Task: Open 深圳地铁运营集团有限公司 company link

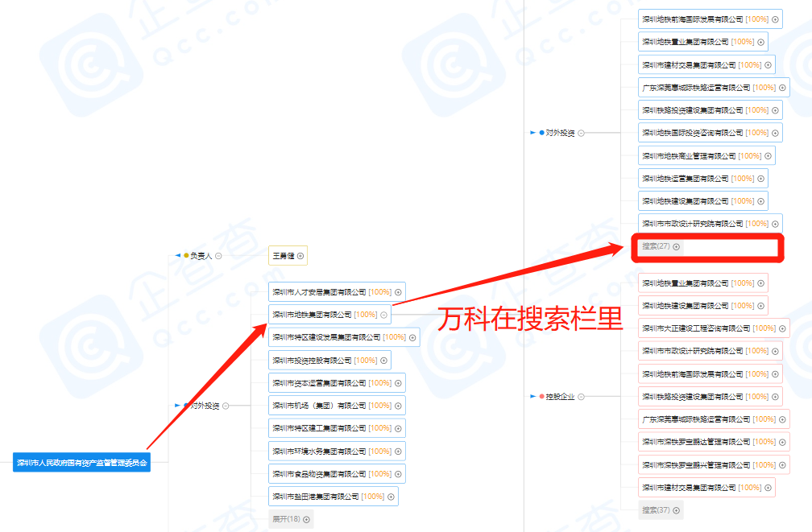Action: [685, 179]
